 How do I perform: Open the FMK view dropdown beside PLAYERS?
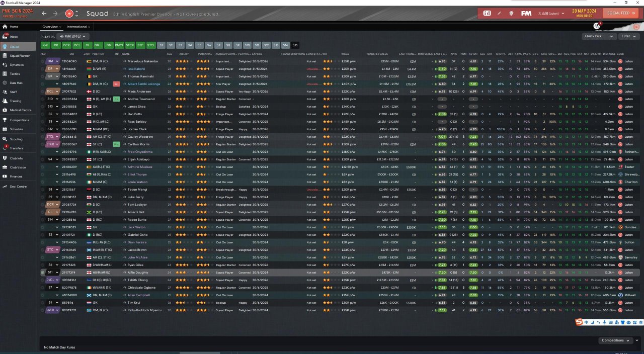tap(74, 37)
